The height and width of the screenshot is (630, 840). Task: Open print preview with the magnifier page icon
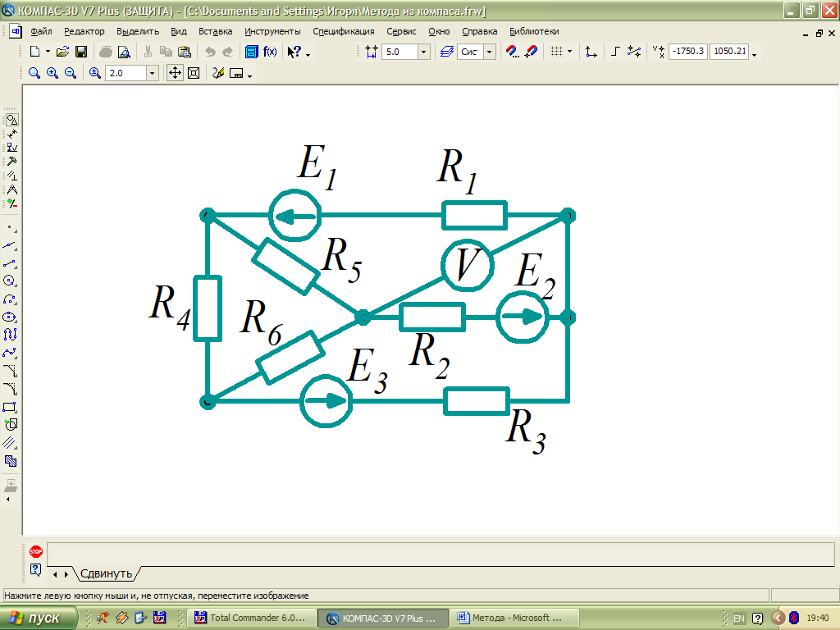click(x=124, y=52)
